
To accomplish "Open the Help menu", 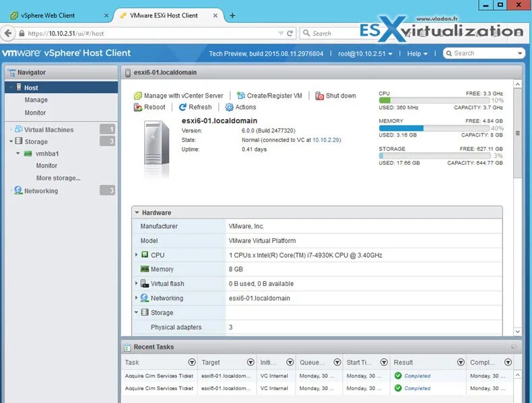I will click(x=417, y=54).
